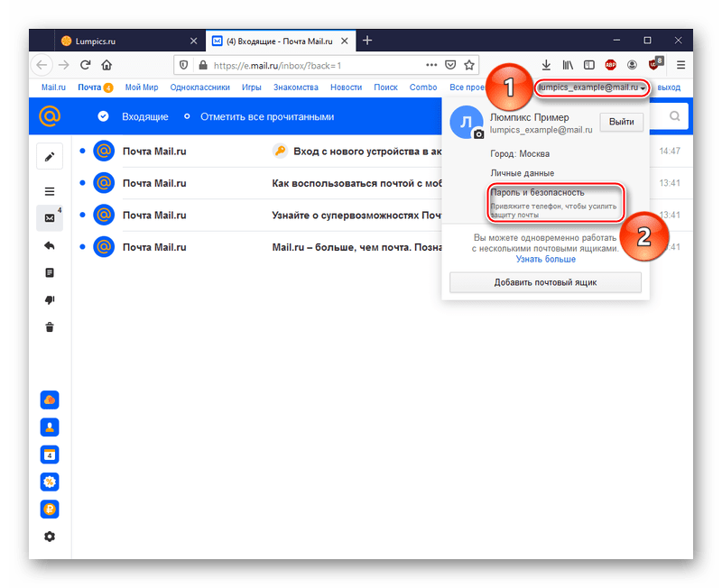722x588 pixels.
Task: Open the Drafts document icon
Action: 49,272
